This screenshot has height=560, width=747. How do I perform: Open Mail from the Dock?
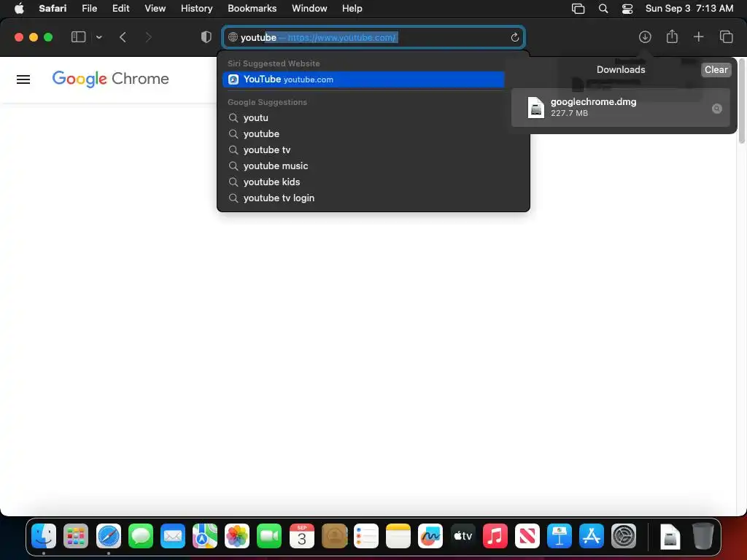[173, 536]
